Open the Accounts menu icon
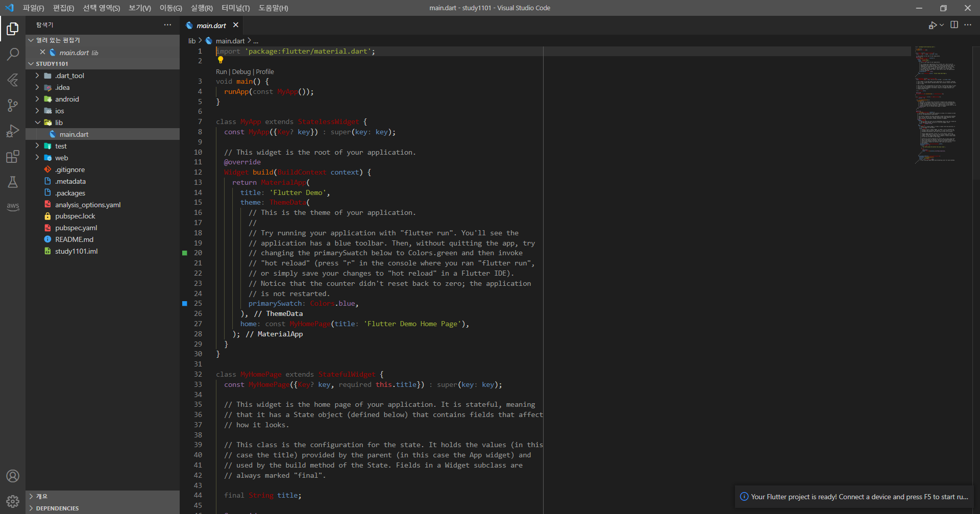This screenshot has height=514, width=980. (13, 476)
